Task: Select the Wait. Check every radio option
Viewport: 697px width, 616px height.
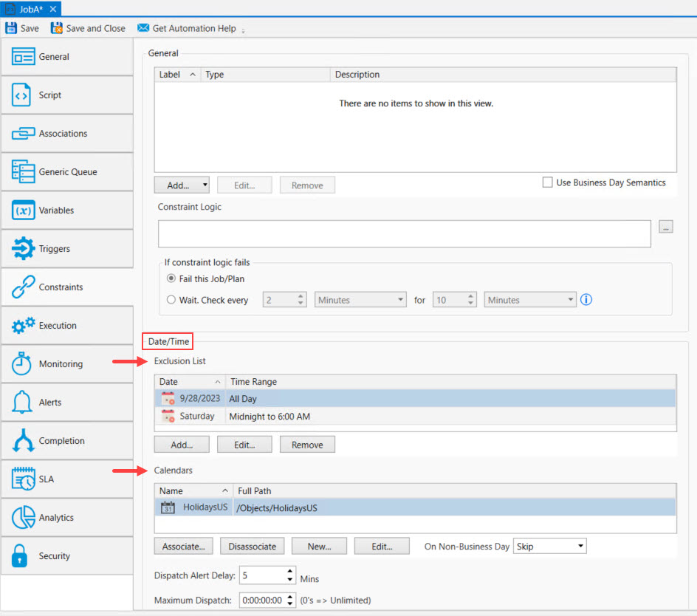Action: (x=171, y=300)
